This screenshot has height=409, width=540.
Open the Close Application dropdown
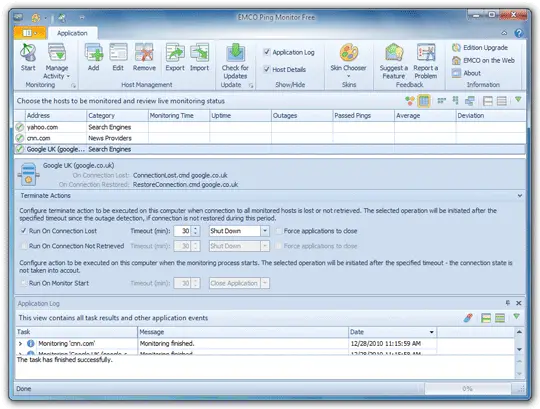click(x=265, y=283)
